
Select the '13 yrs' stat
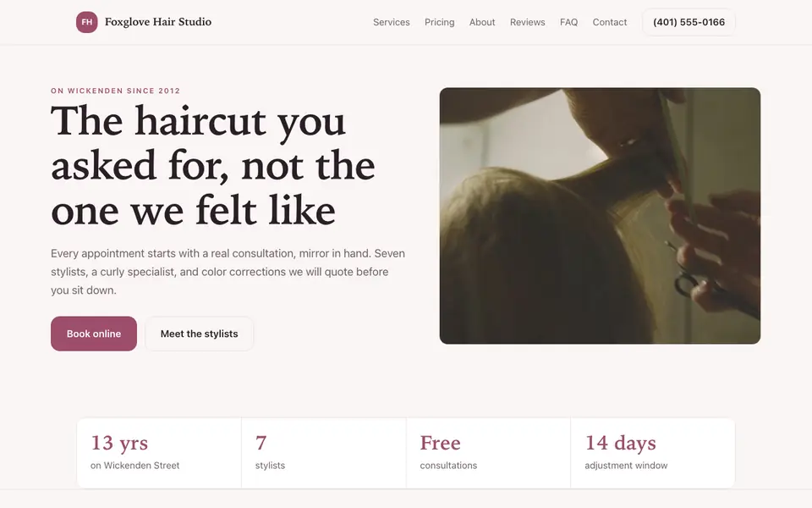(x=119, y=443)
